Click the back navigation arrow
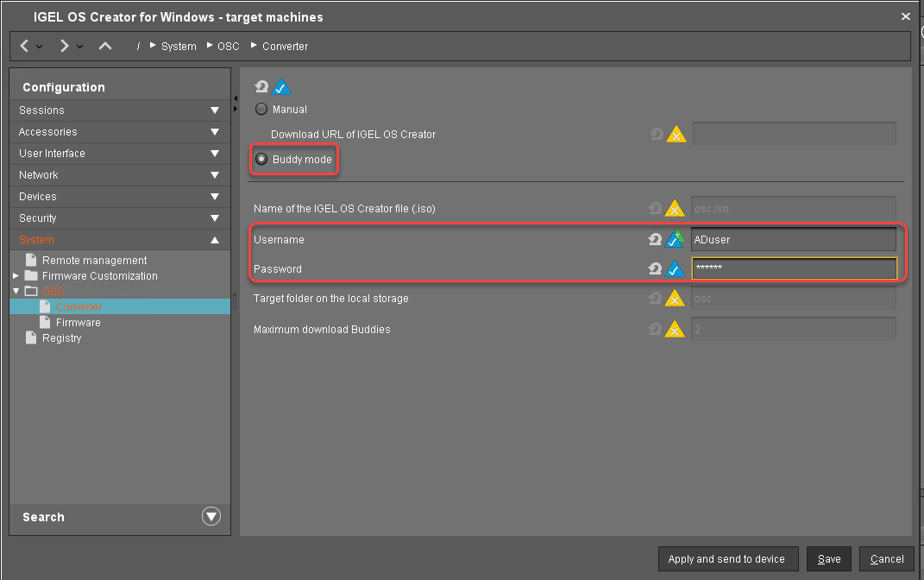This screenshot has width=924, height=580. 24,46
